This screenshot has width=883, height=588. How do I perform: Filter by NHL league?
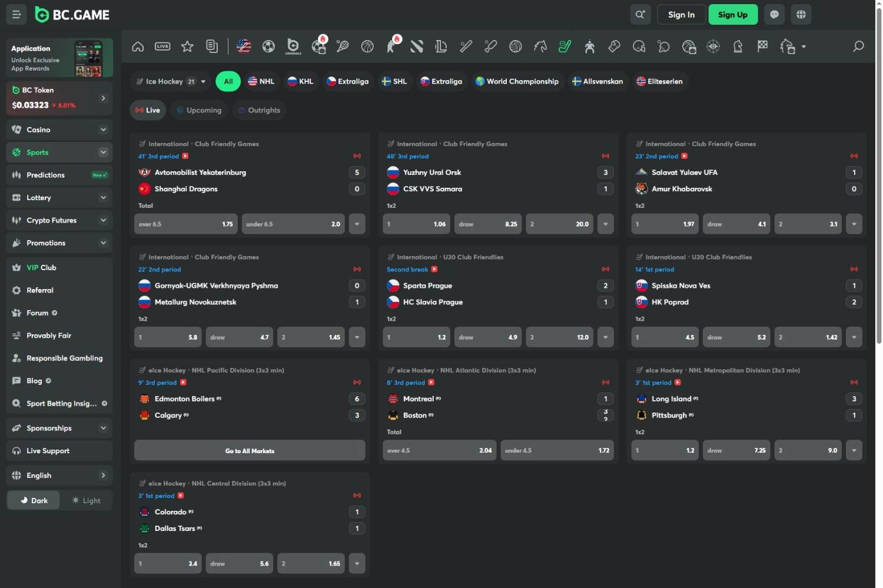tap(261, 82)
